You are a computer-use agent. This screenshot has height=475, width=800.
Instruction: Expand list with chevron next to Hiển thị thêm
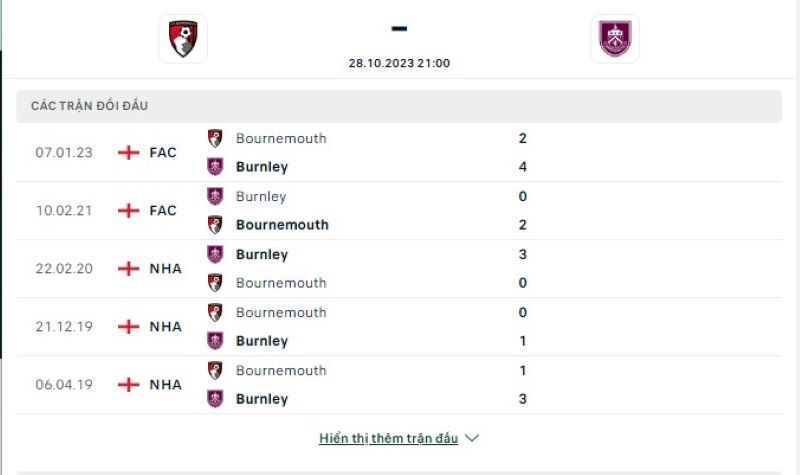pos(472,438)
